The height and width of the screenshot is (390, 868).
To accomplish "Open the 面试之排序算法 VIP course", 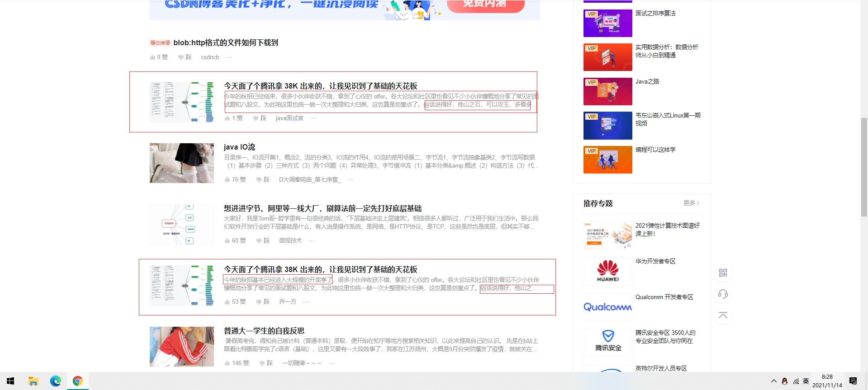I will 655,14.
